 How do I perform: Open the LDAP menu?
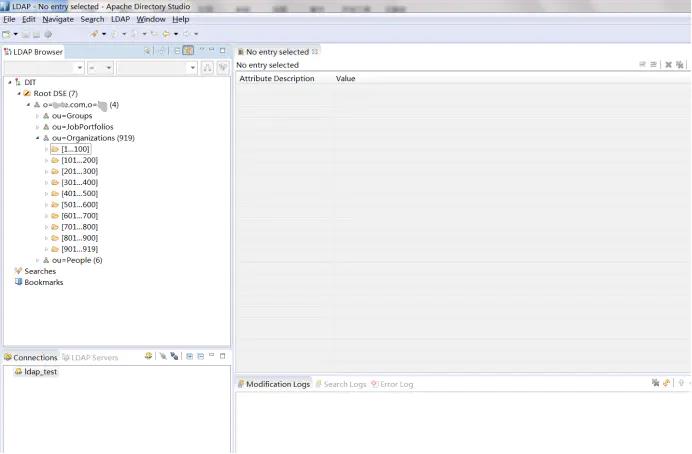pos(120,19)
